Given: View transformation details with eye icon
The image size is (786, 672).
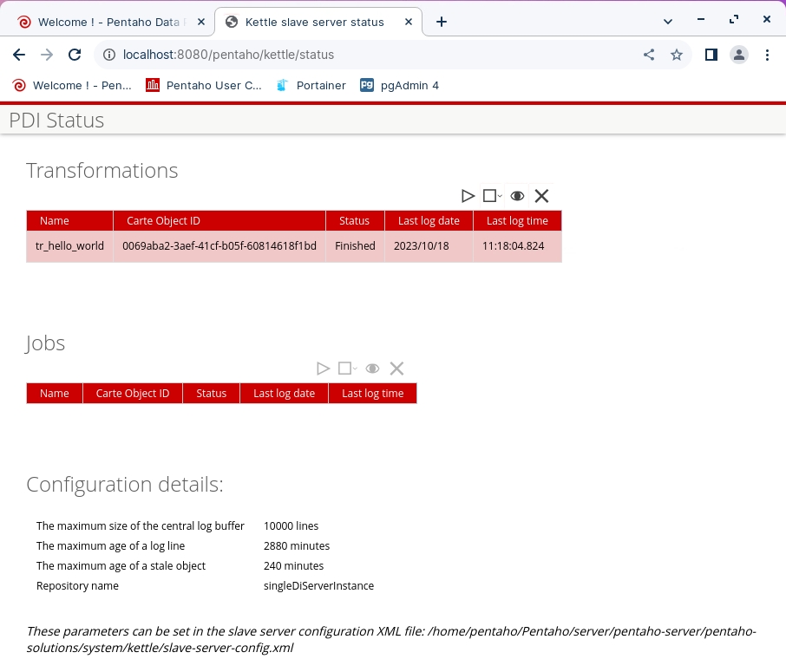Looking at the screenshot, I should pyautogui.click(x=517, y=196).
